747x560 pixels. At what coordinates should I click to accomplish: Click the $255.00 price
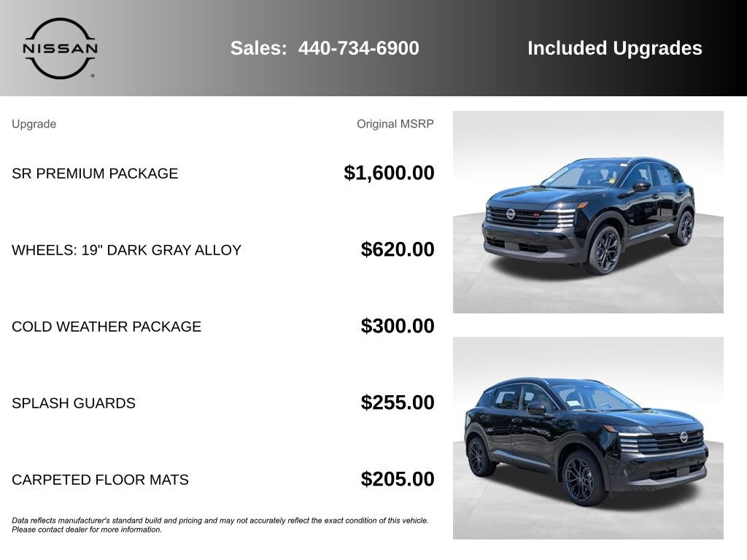tap(398, 402)
